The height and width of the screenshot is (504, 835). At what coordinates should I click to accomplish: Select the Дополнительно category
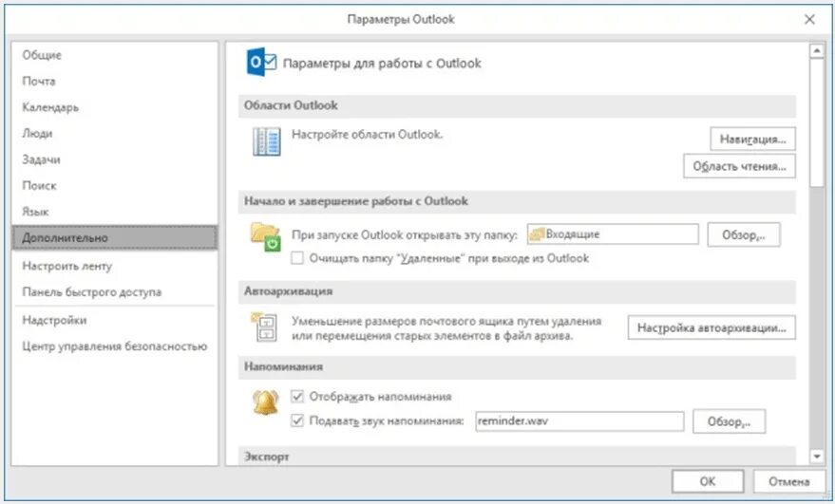pyautogui.click(x=115, y=238)
